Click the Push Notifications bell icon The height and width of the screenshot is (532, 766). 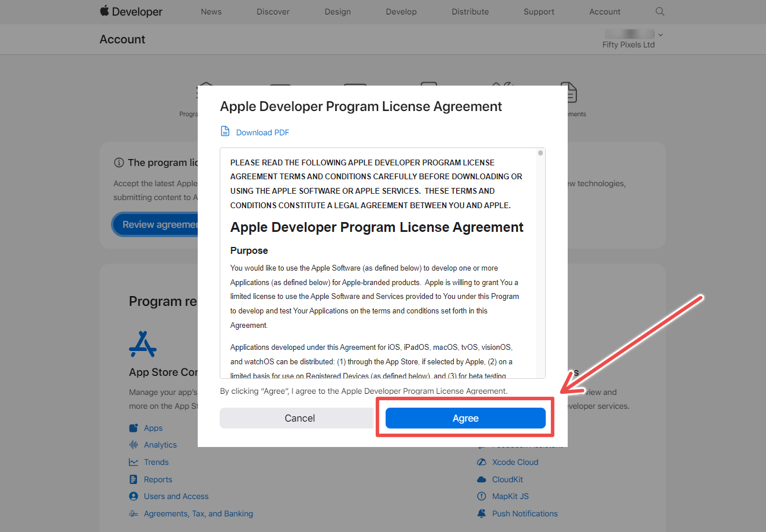coord(482,513)
